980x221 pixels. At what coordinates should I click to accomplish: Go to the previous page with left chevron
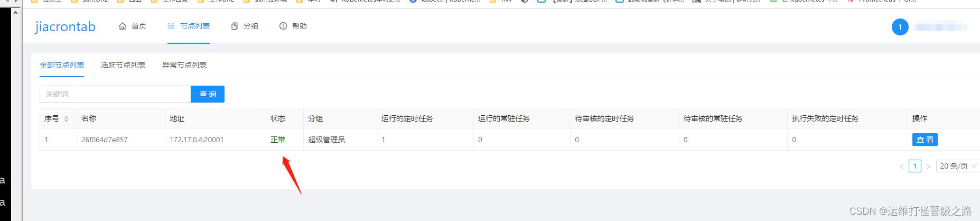coord(902,166)
